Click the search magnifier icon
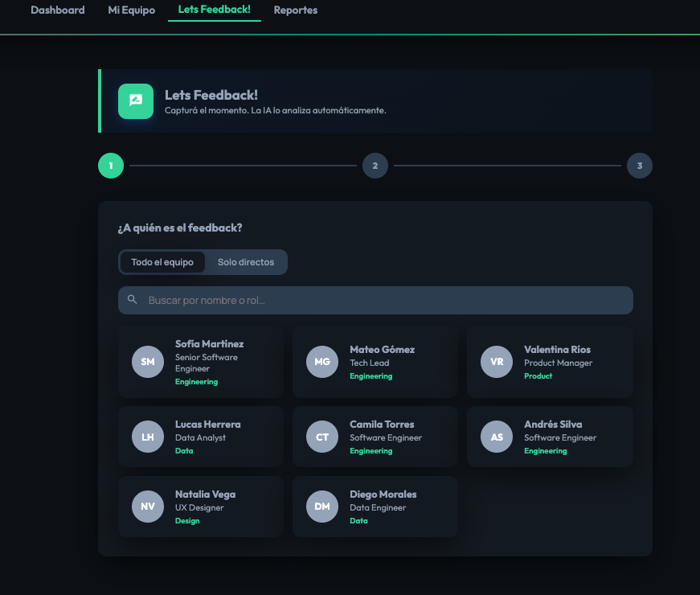The width and height of the screenshot is (700, 595). tap(132, 299)
